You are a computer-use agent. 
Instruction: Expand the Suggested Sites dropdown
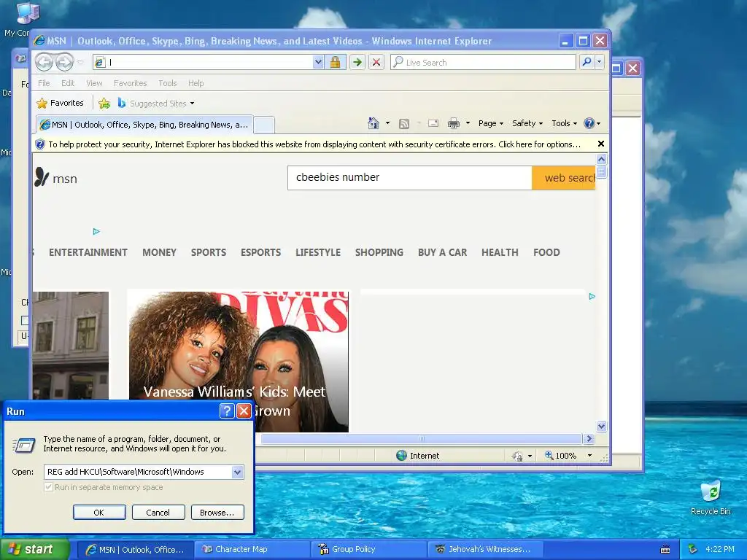pos(192,104)
